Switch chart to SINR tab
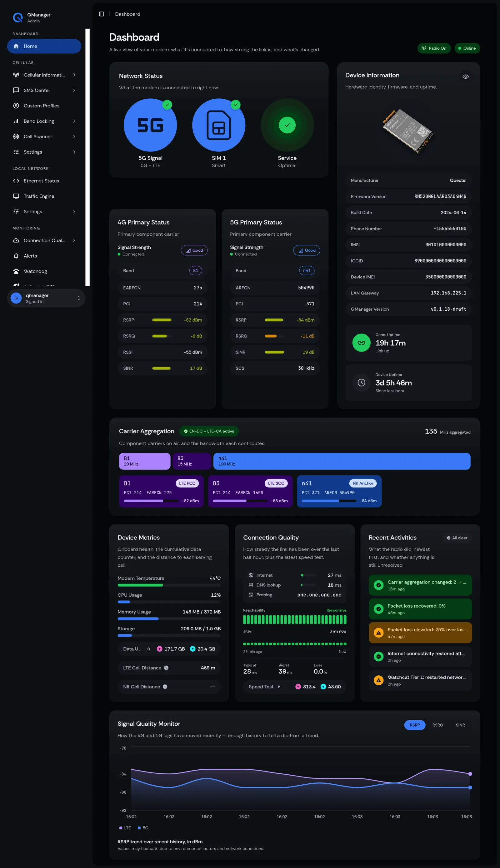The width and height of the screenshot is (500, 868). pos(460,725)
